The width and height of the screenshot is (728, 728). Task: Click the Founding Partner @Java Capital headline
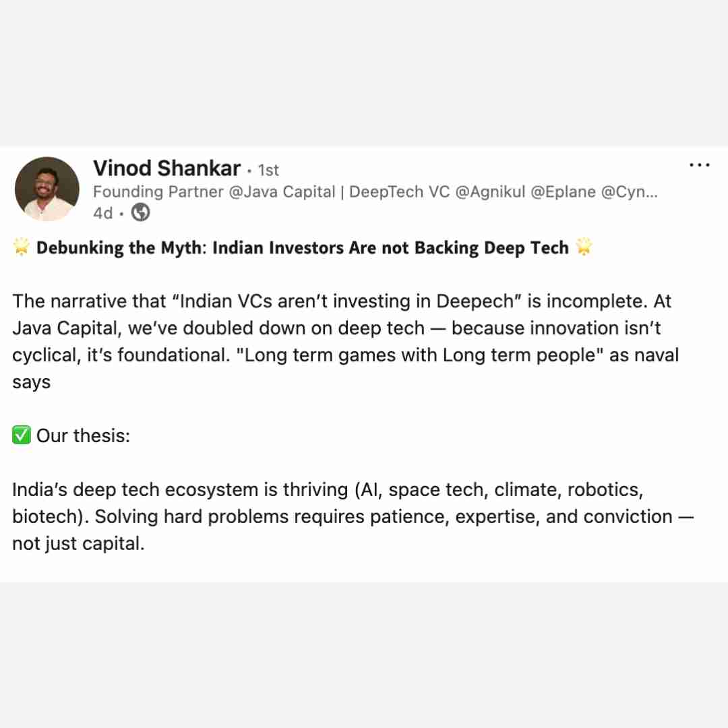coord(214,191)
